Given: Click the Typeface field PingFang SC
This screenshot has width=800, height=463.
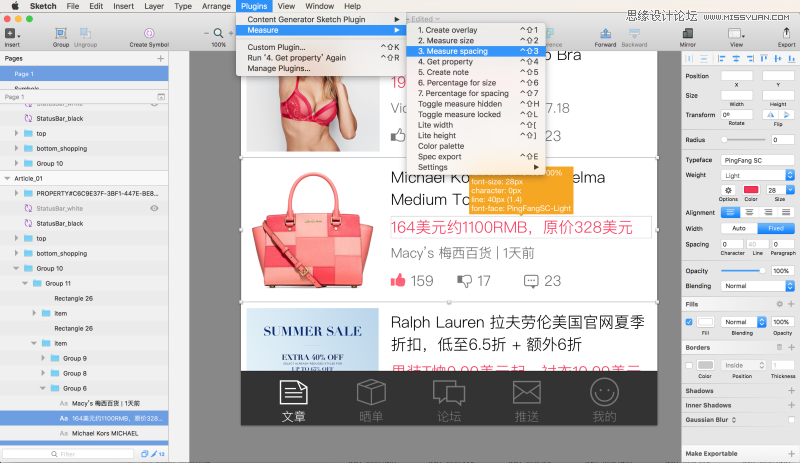Looking at the screenshot, I should pyautogui.click(x=758, y=160).
